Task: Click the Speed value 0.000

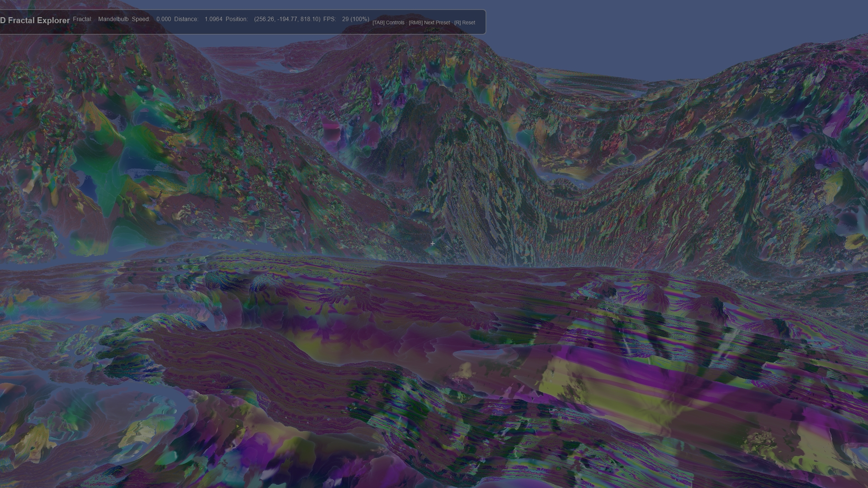Action: (164, 19)
